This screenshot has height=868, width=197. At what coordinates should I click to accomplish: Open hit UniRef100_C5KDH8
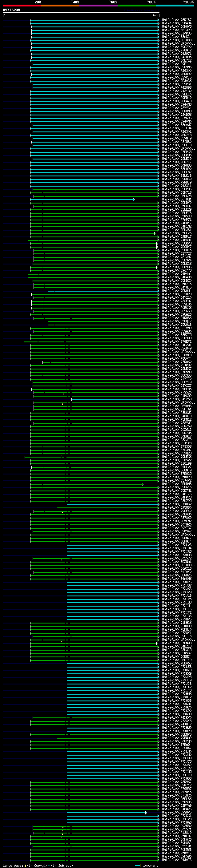tap(177, 484)
